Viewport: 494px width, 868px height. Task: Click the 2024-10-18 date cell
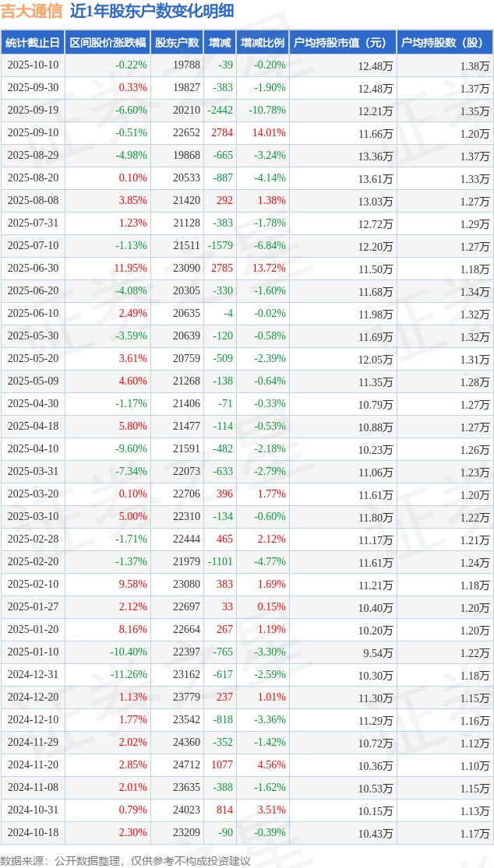33,833
